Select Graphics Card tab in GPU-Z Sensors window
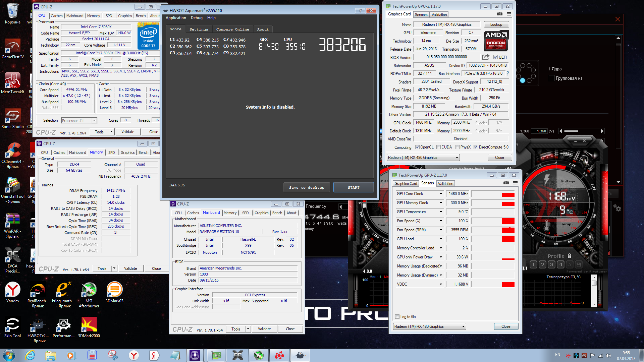Screen dimensions: 644x362 pyautogui.click(x=406, y=183)
